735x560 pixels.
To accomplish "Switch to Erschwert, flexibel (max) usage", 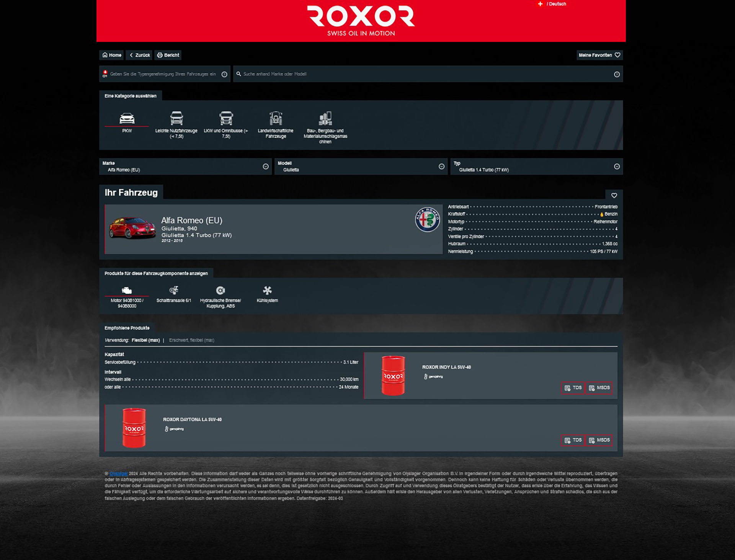I will pyautogui.click(x=191, y=340).
